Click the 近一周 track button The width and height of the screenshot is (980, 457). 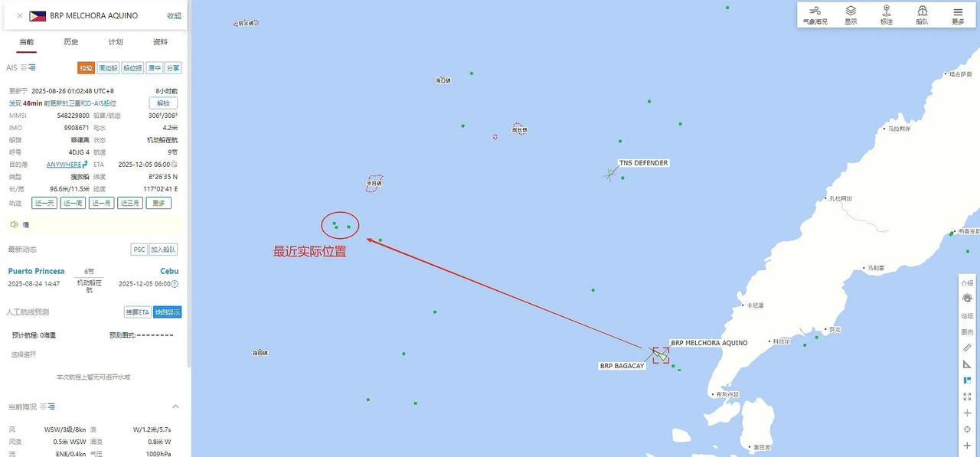tap(73, 203)
